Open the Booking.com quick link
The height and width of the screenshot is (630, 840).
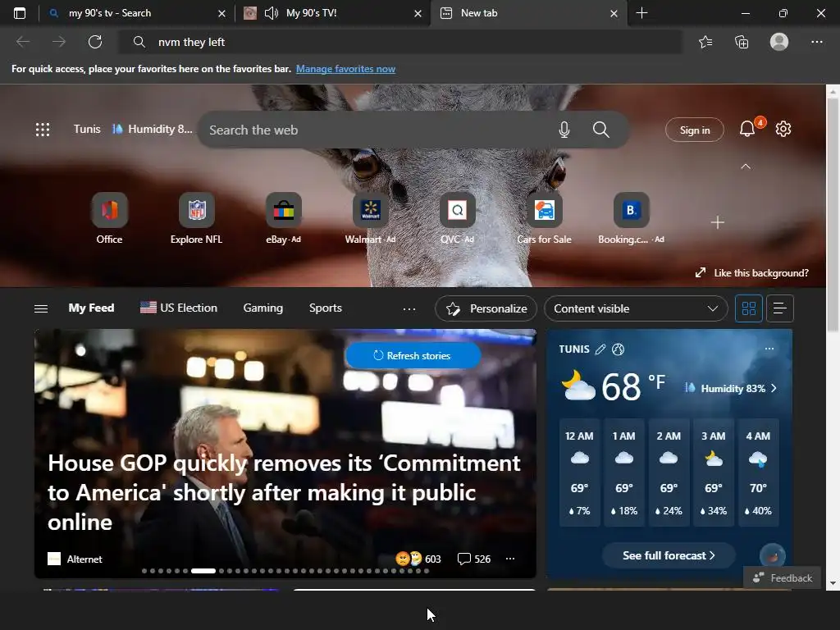[631, 218]
